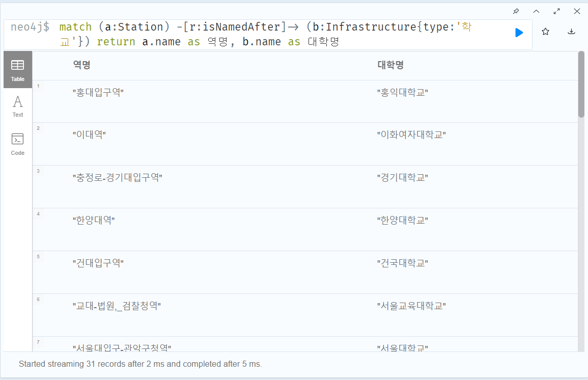Select the Table view icon
The width and height of the screenshot is (588, 380).
click(17, 69)
